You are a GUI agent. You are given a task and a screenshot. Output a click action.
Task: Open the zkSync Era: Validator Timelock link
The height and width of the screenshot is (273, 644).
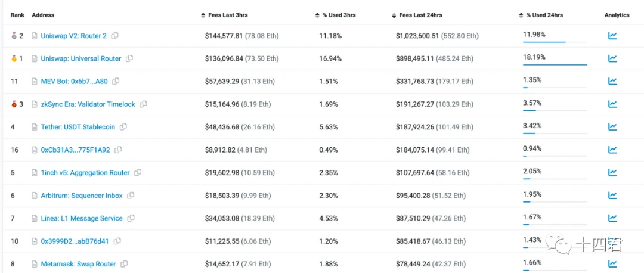point(88,104)
